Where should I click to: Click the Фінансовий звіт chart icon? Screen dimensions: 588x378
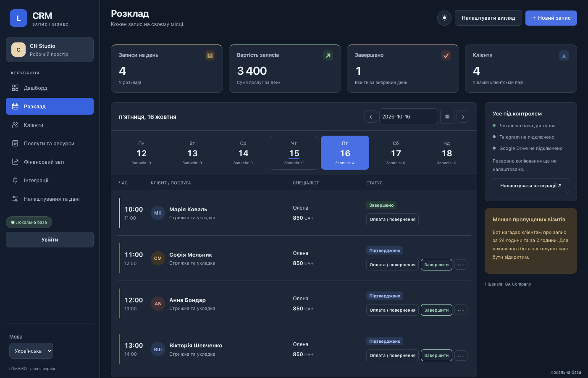(x=15, y=162)
